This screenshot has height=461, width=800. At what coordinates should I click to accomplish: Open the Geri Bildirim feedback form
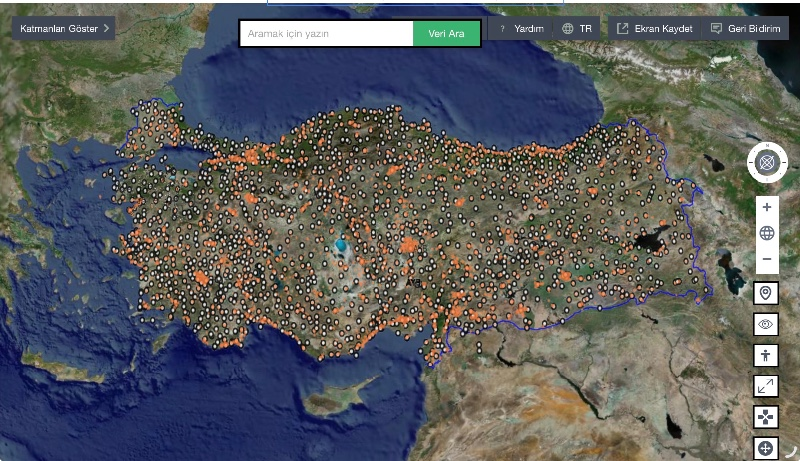745,29
